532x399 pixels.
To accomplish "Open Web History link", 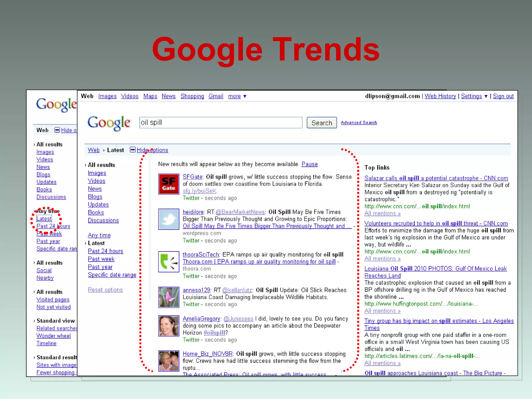I will point(440,96).
